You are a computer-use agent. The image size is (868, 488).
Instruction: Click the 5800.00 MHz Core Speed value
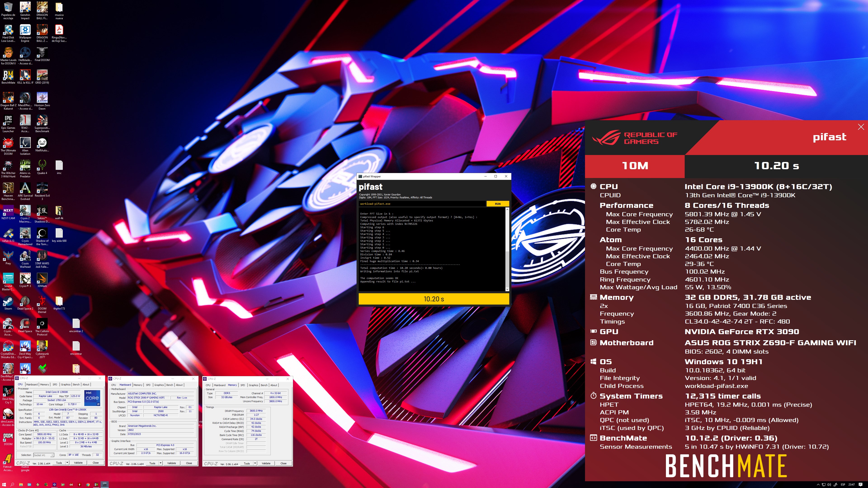(45, 434)
